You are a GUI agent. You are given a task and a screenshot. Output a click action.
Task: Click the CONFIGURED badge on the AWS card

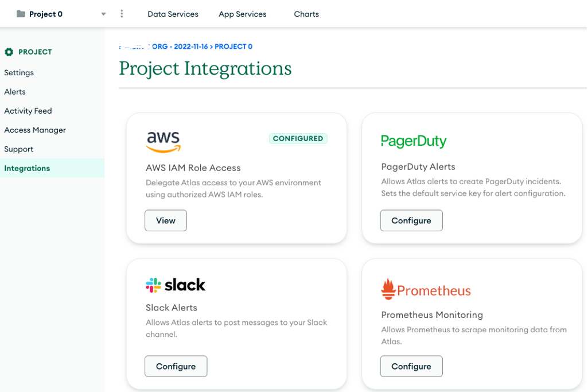pos(298,138)
